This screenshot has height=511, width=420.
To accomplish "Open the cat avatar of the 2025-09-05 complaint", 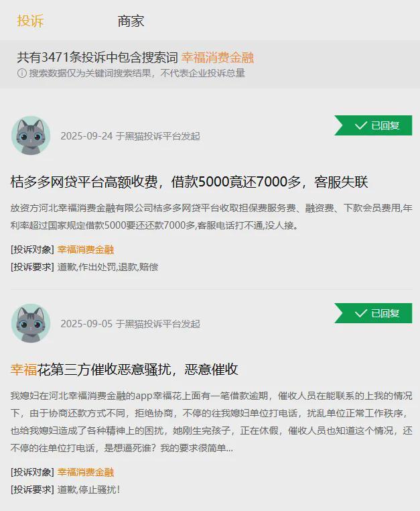I will click(31, 323).
